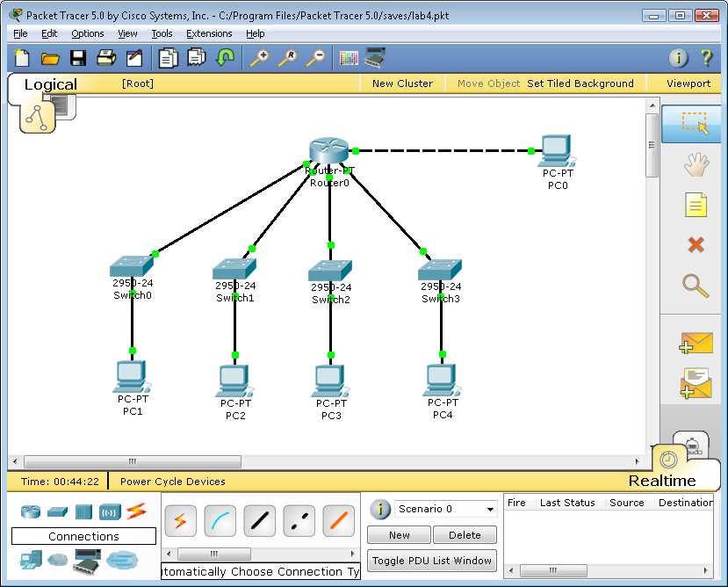Open the Extensions menu
Image resolution: width=728 pixels, height=587 pixels.
[x=209, y=33]
